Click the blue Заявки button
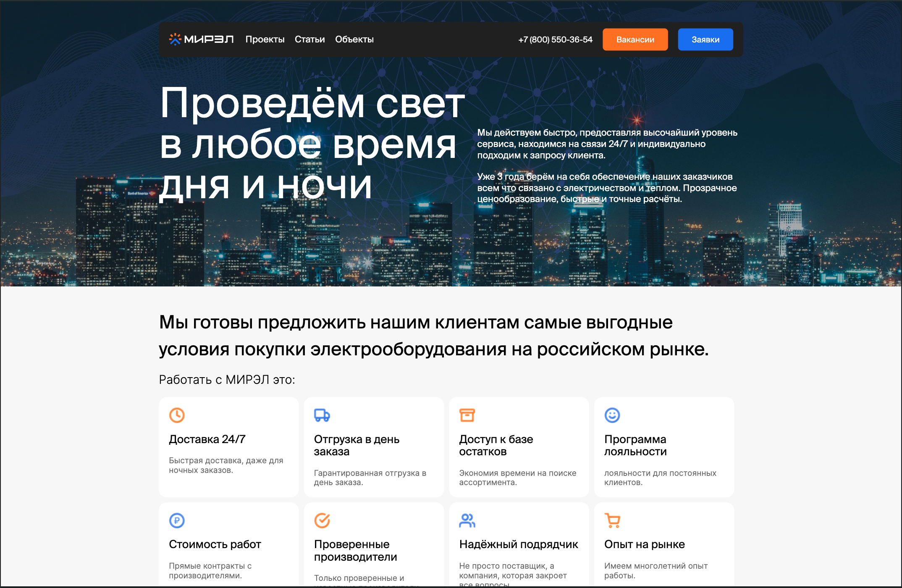Screen dimensions: 902x588 click(x=705, y=39)
